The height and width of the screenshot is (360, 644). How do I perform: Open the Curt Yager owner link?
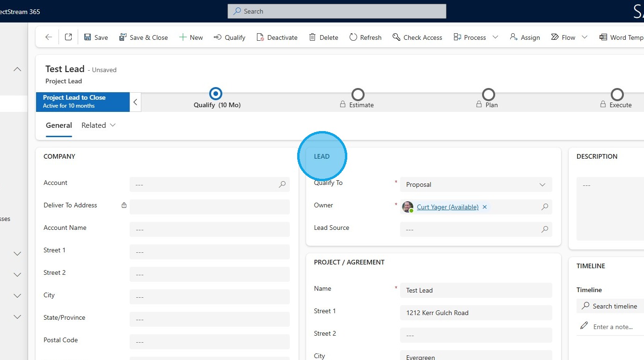point(447,207)
